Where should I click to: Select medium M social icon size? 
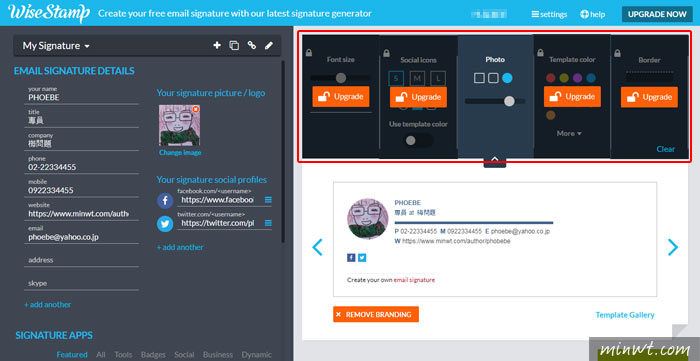tap(417, 79)
